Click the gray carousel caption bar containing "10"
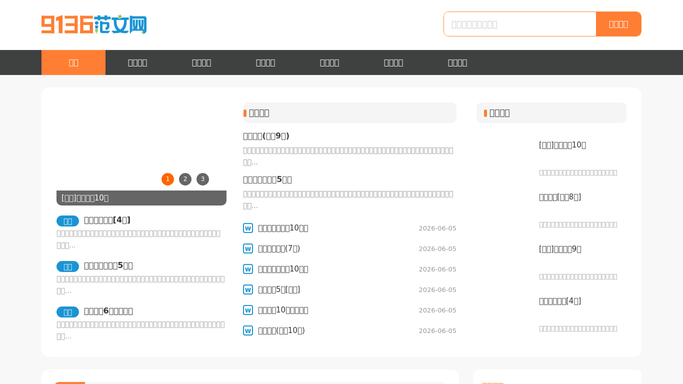 point(142,198)
